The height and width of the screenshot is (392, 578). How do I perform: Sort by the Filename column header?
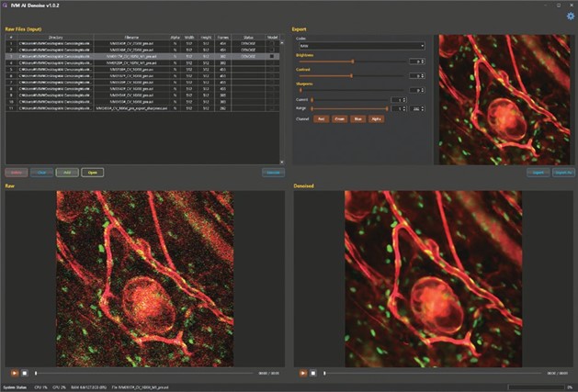coord(130,37)
